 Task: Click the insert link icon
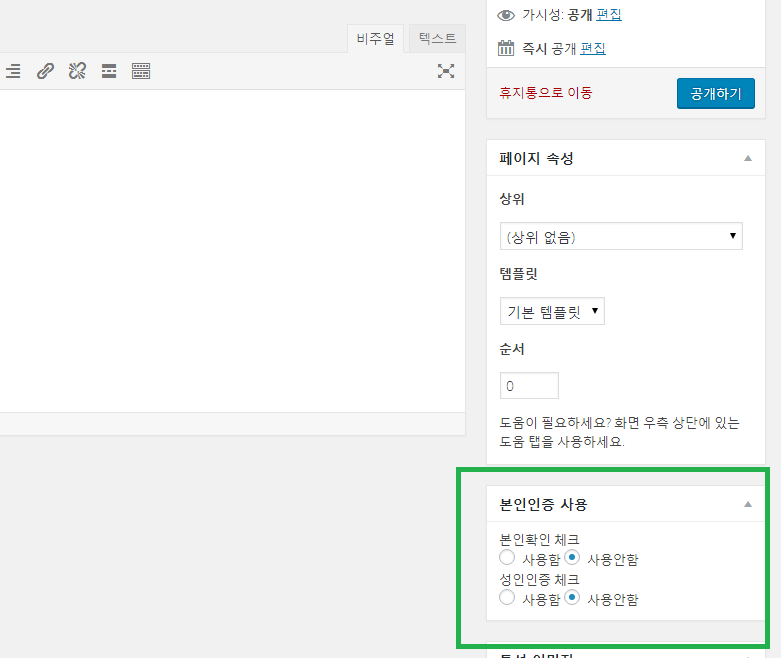click(45, 71)
